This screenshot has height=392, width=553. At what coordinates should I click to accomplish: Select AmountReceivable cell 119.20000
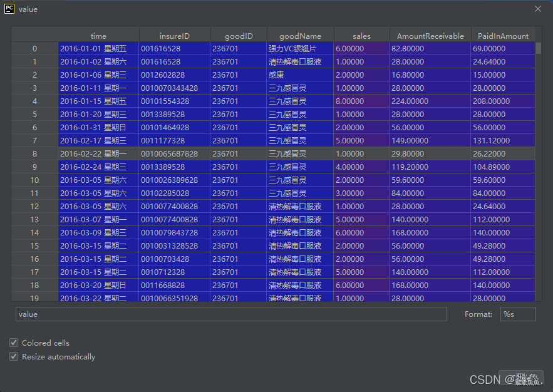coord(430,167)
